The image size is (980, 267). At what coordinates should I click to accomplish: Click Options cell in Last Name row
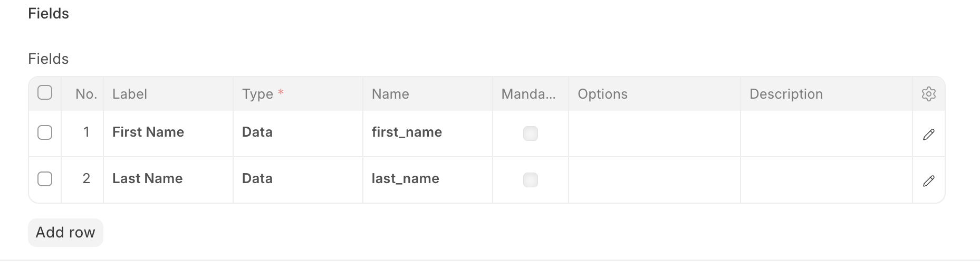pyautogui.click(x=654, y=180)
